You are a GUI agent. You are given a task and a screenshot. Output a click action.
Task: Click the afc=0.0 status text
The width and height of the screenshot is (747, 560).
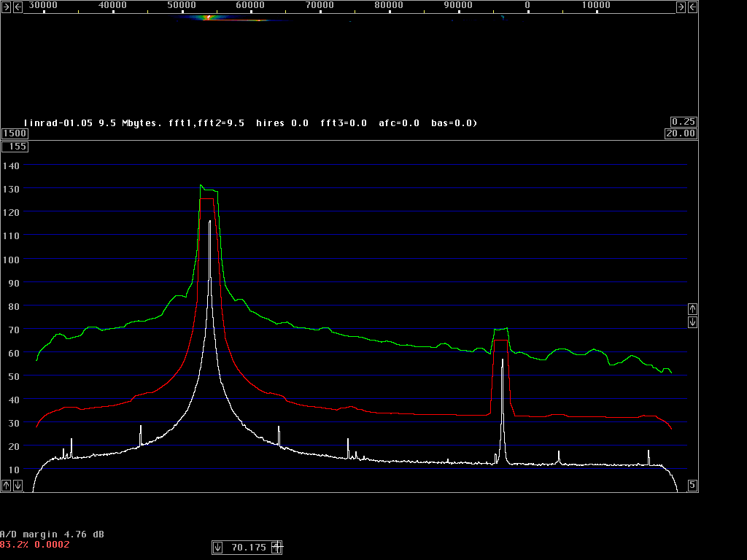pyautogui.click(x=399, y=123)
